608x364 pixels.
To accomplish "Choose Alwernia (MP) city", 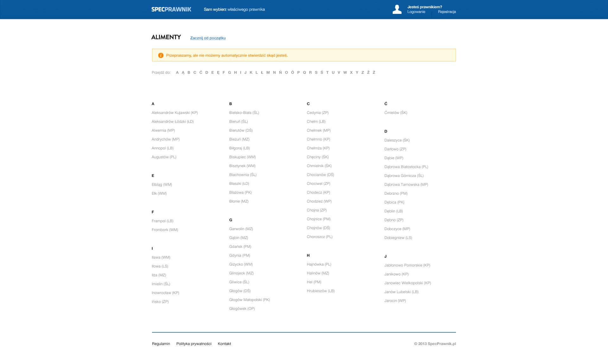I will (x=163, y=130).
